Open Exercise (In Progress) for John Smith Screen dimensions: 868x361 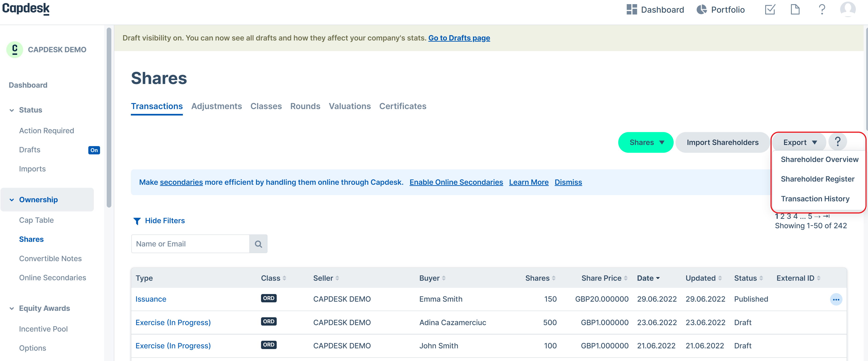point(173,346)
